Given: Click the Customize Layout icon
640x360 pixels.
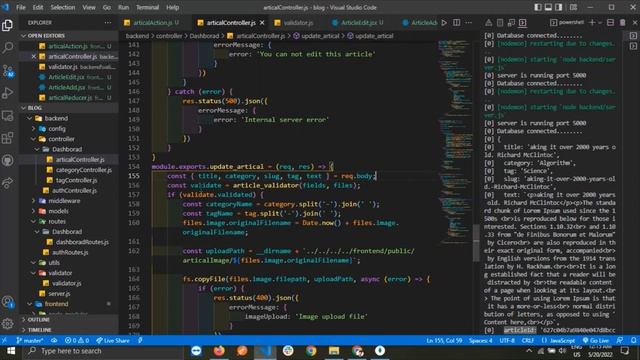Looking at the screenshot, I should (x=573, y=7).
